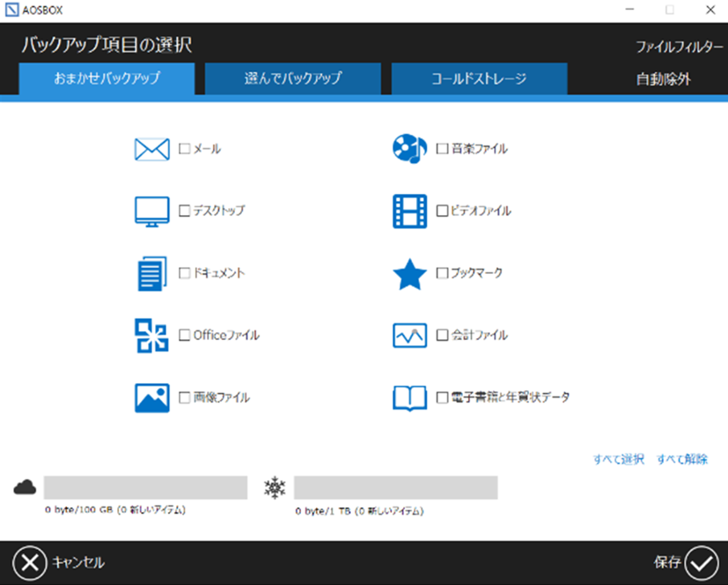Screen dimensions: 728x585
Task: Click the desktop monitor icon
Action: pos(151,211)
